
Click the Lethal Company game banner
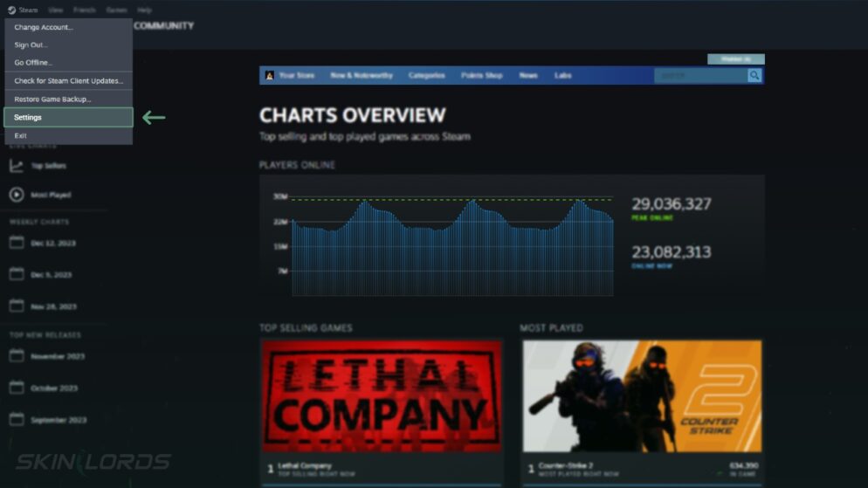[382, 395]
